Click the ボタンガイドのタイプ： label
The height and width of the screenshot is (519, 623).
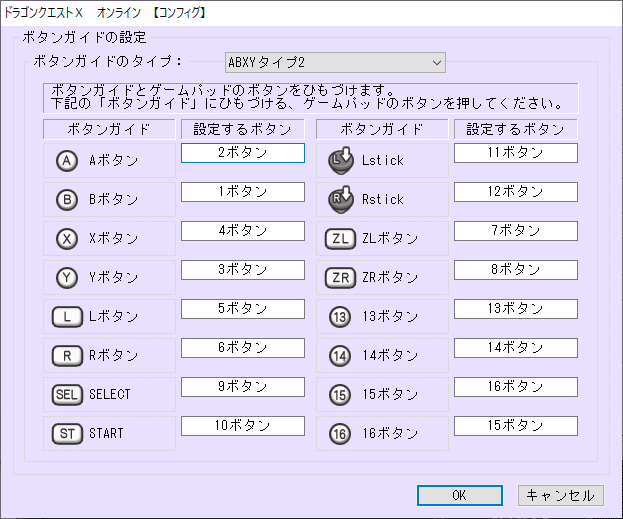108,62
